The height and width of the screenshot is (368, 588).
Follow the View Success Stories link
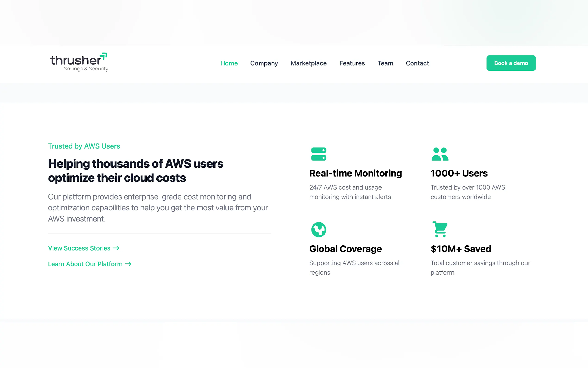click(x=79, y=248)
